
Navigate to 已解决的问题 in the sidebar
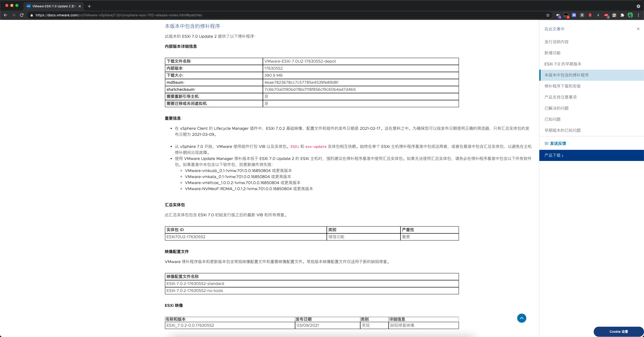pyautogui.click(x=556, y=108)
